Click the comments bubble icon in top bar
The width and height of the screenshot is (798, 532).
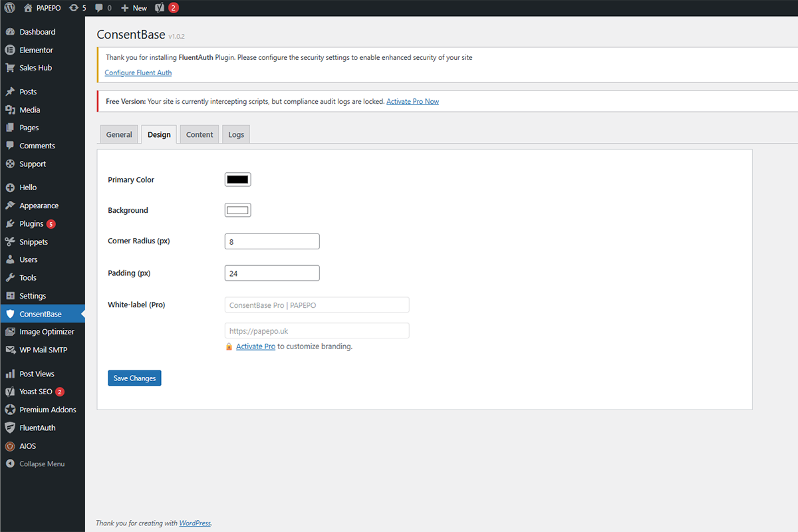(97, 7)
